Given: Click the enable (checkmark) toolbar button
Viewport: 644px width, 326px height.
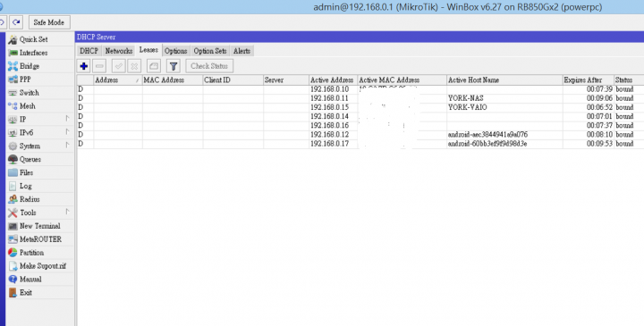Looking at the screenshot, I should [119, 66].
